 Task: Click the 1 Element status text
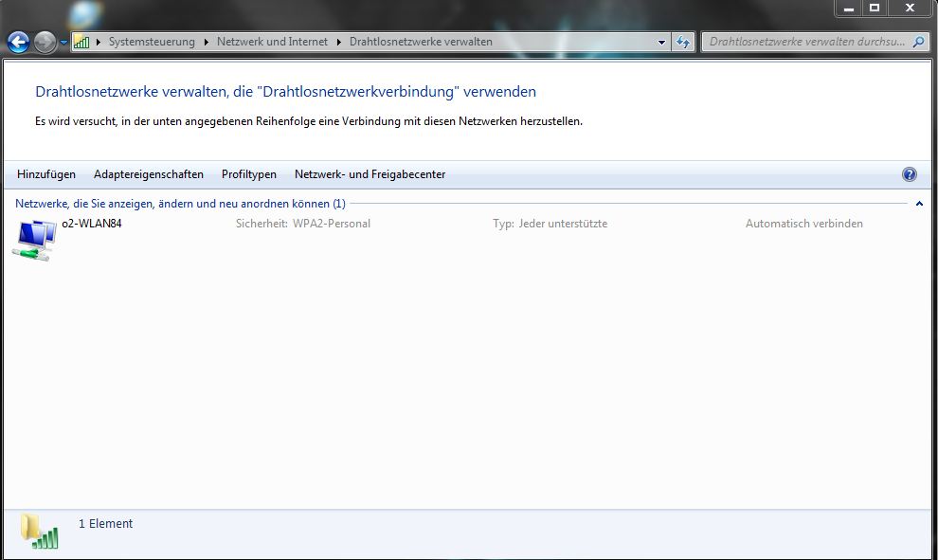(x=106, y=523)
